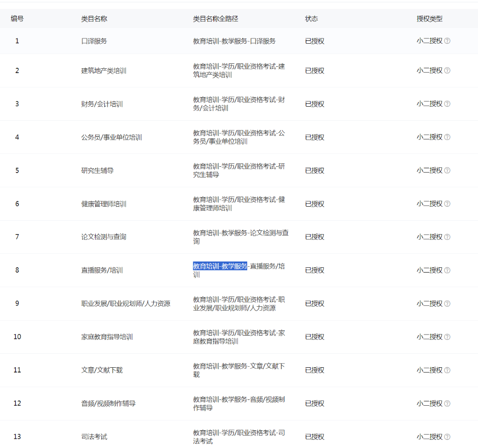Open authorization help for 财务/会计培训 row
The width and height of the screenshot is (478, 448).
[x=447, y=104]
